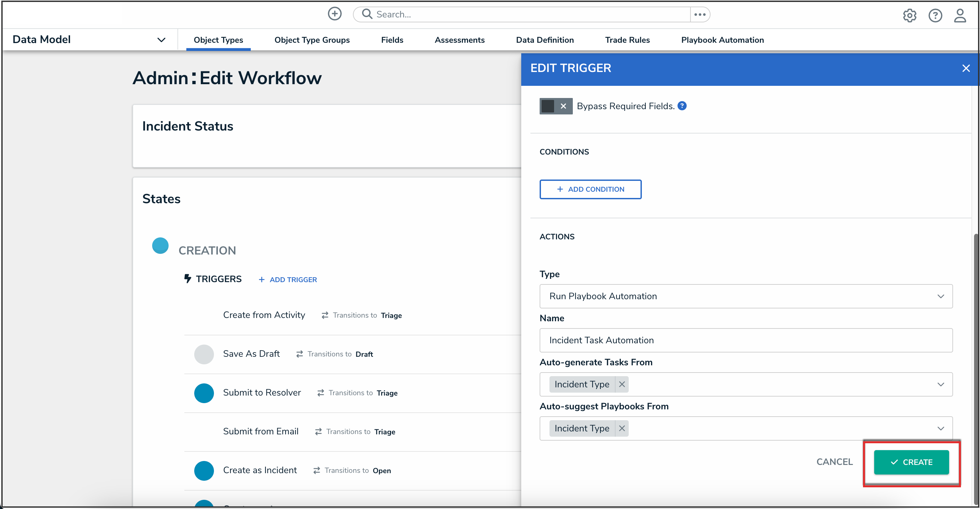Click the search ellipsis options icon

coord(700,14)
